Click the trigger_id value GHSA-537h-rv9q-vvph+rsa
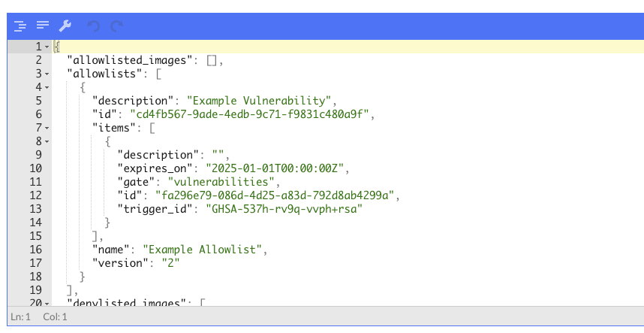644x333 pixels. 284,208
